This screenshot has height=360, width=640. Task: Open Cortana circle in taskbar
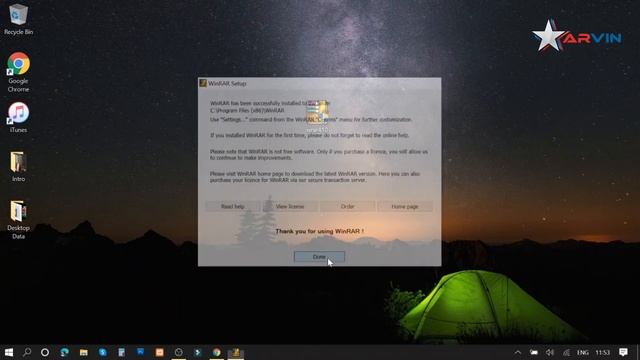(45, 352)
